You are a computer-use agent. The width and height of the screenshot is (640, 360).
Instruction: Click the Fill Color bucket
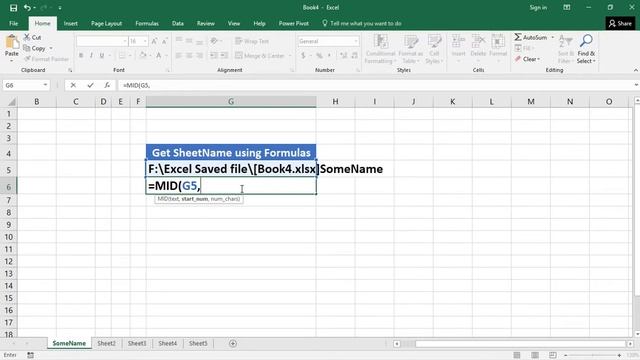click(142, 55)
